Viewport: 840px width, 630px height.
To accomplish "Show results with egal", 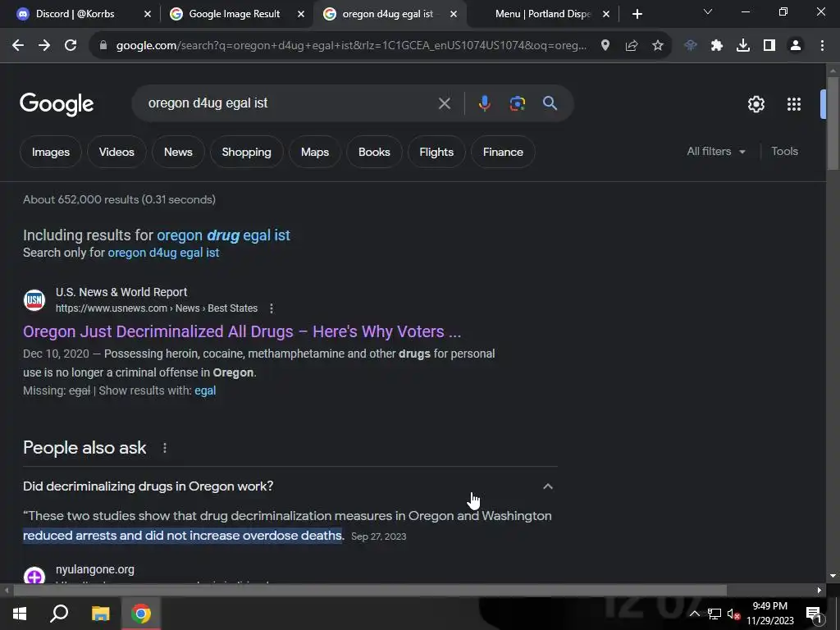I will click(205, 390).
